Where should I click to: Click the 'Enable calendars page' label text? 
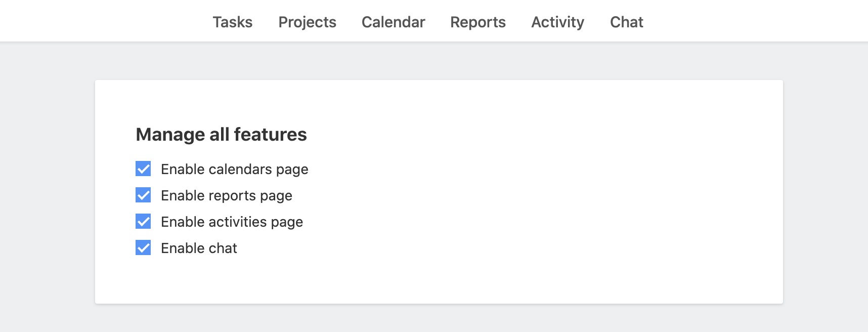234,170
